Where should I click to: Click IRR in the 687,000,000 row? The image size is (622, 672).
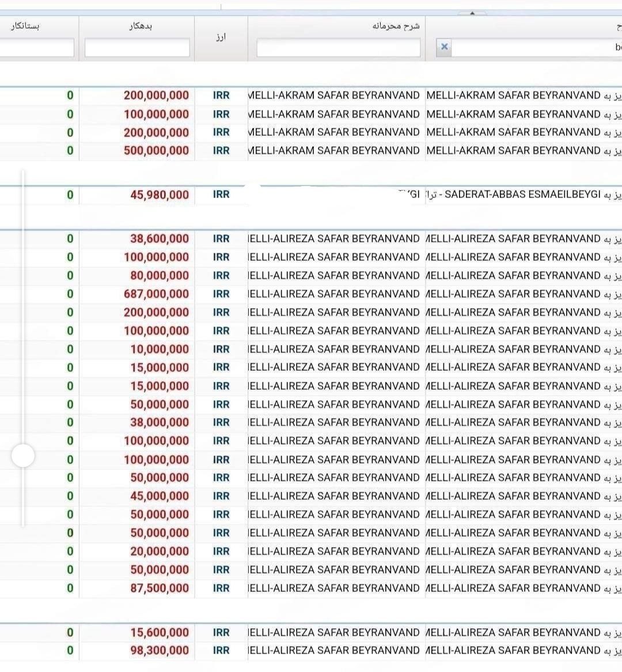point(221,294)
